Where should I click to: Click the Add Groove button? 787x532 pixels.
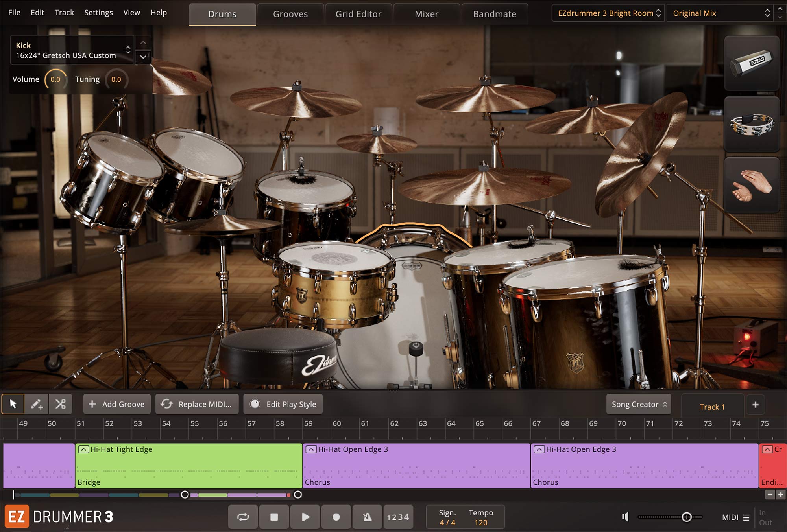click(116, 404)
